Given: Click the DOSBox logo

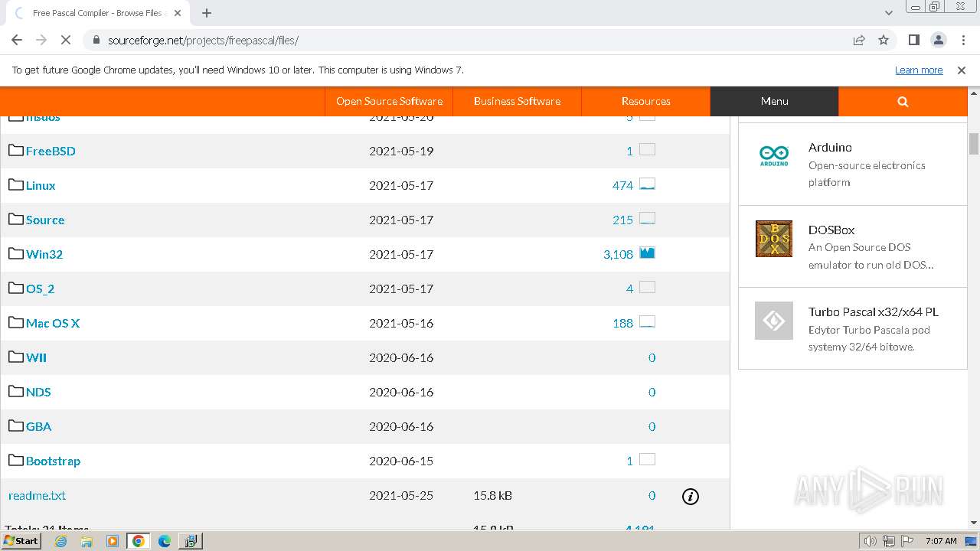Looking at the screenshot, I should (x=774, y=239).
